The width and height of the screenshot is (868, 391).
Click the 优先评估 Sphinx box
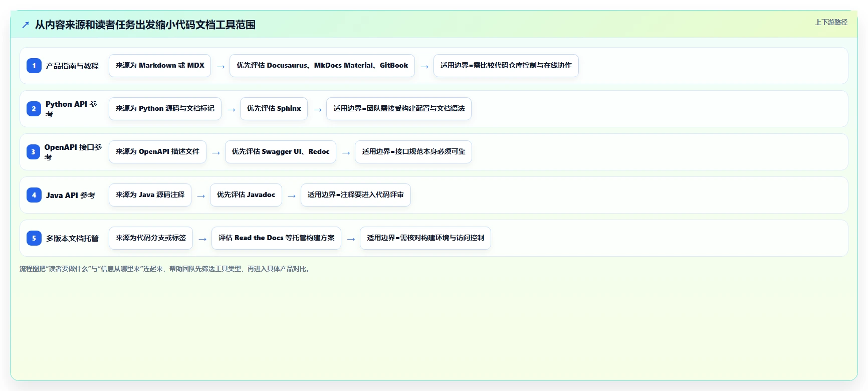[274, 109]
